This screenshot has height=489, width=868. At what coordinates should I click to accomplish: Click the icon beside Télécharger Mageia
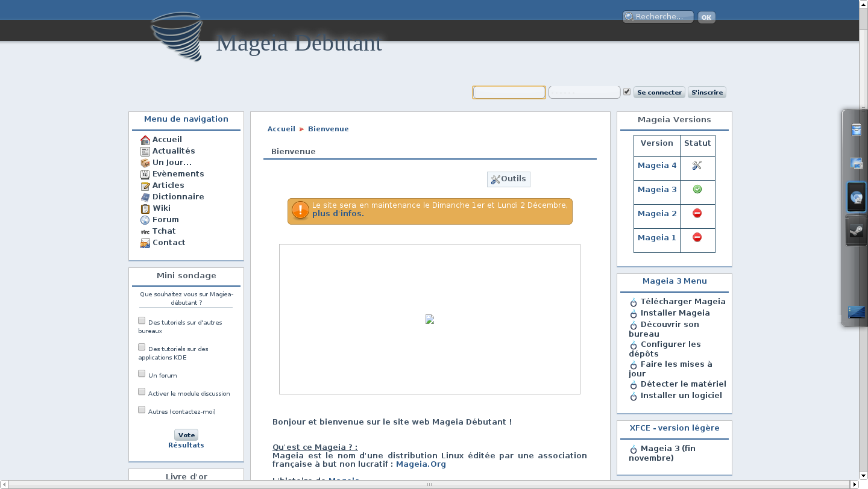[634, 302]
